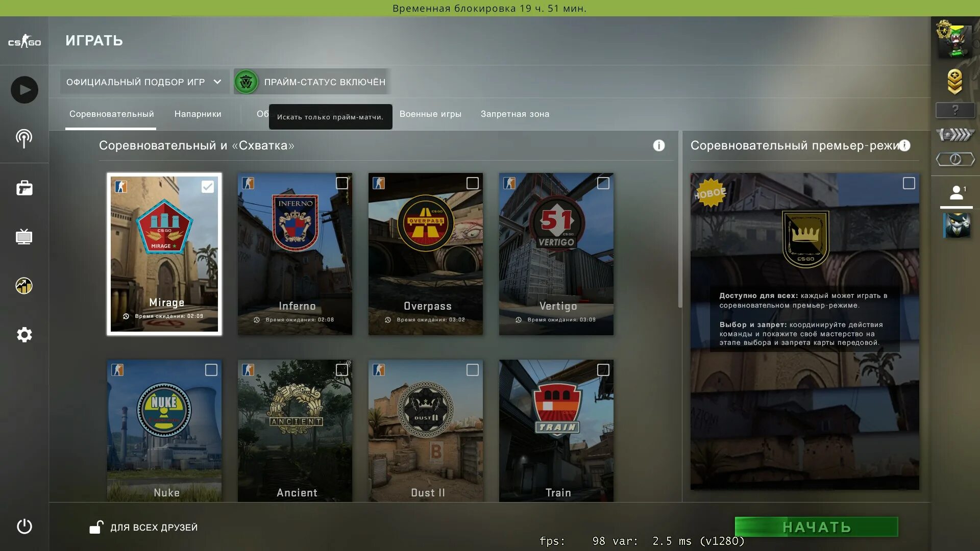Click the map list vertical scrollbar
This screenshot has height=551, width=980.
[680, 219]
